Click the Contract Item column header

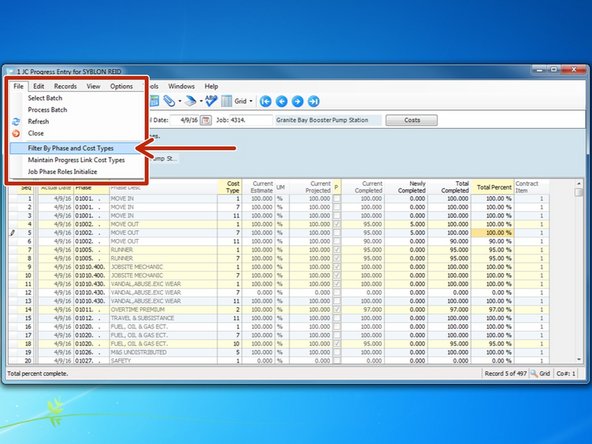point(532,187)
